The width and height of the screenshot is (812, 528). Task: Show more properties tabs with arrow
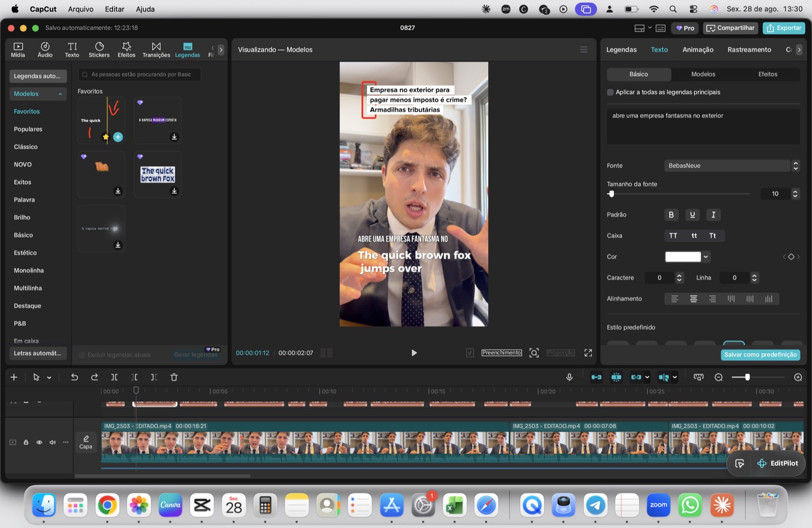[799, 49]
